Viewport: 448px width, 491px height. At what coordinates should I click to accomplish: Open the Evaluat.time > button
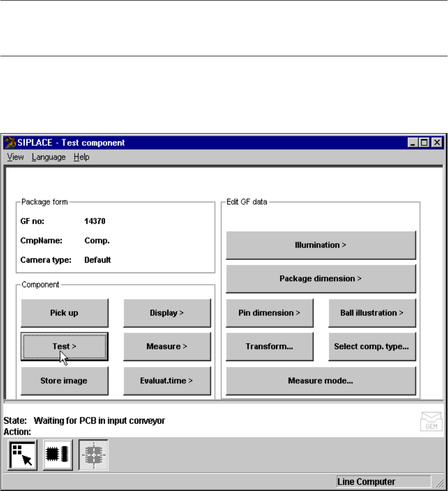pos(167,381)
